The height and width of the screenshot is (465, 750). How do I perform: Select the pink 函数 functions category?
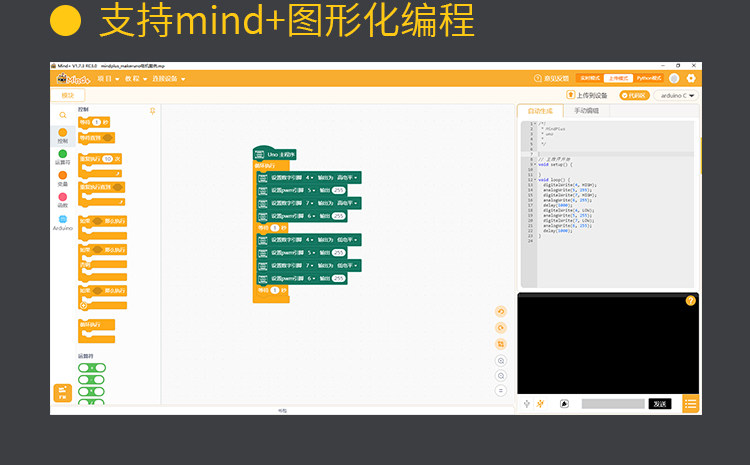63,200
